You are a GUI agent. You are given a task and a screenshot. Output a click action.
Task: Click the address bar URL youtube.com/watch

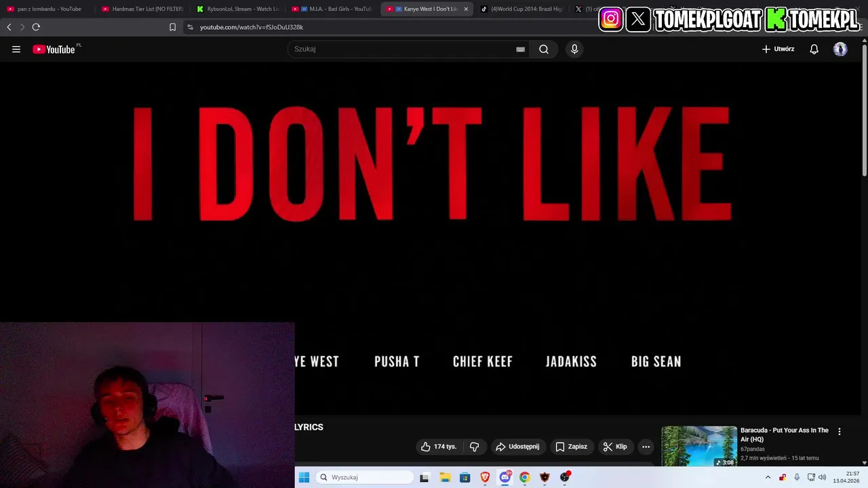pyautogui.click(x=252, y=27)
